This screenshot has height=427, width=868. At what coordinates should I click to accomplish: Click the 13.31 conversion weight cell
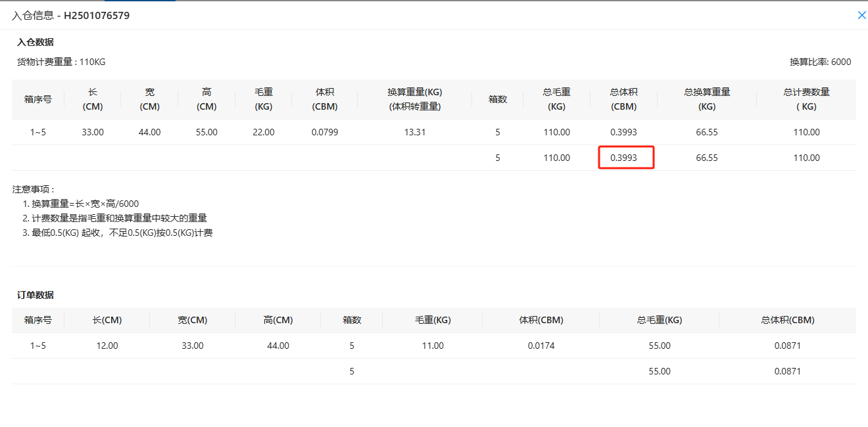point(414,132)
